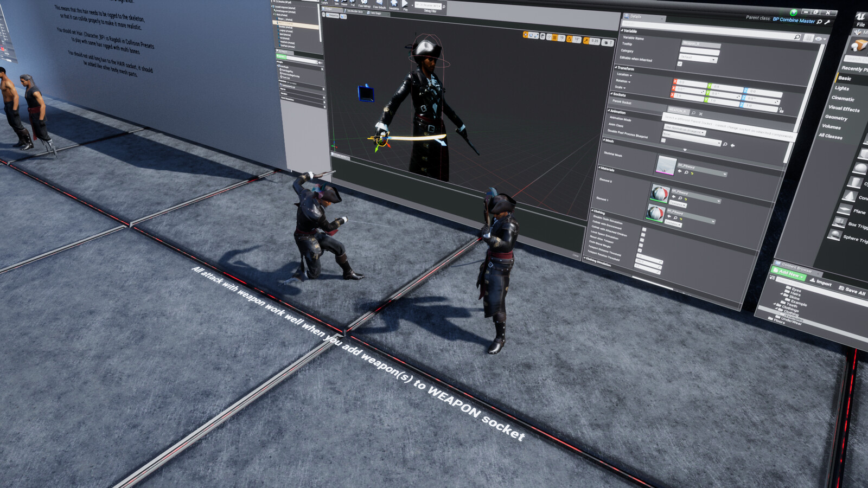Click the green Add New button
868x488 pixels.
point(788,273)
